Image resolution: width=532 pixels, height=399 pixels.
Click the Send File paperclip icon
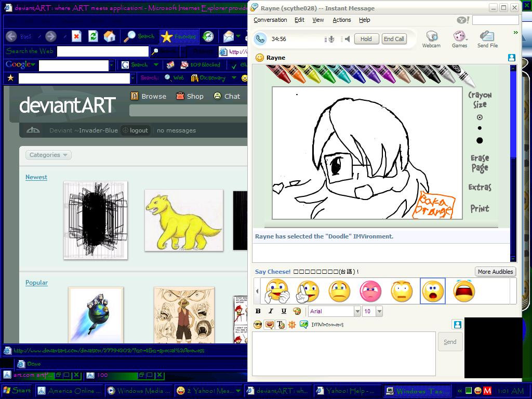click(x=487, y=39)
